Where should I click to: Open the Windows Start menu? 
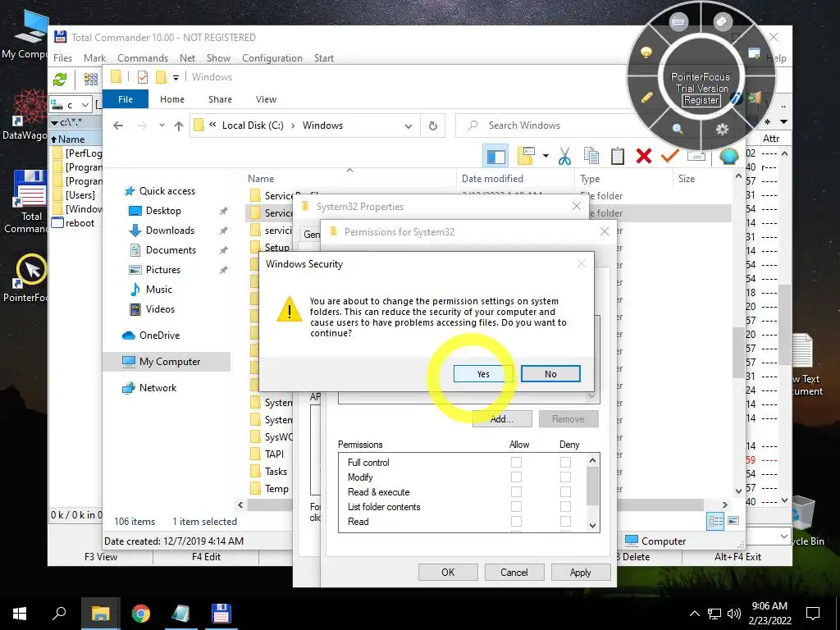pyautogui.click(x=20, y=614)
